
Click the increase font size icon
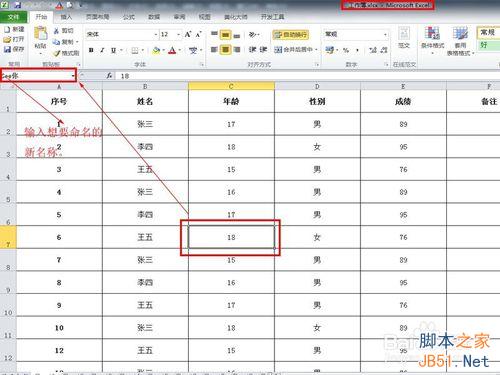point(188,34)
